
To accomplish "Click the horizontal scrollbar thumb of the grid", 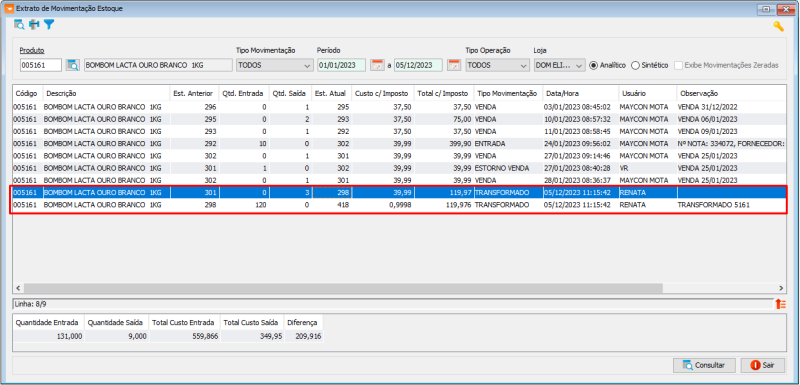I will point(343,288).
